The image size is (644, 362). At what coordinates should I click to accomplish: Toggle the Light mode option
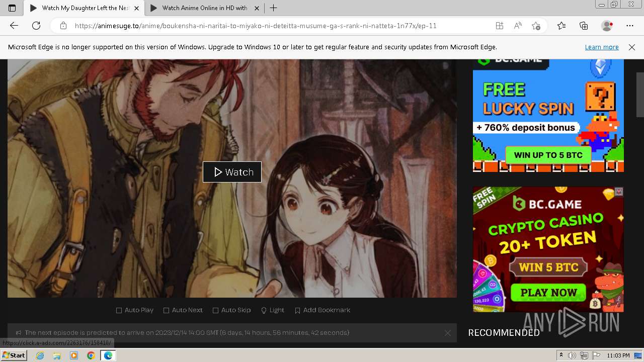coord(273,310)
